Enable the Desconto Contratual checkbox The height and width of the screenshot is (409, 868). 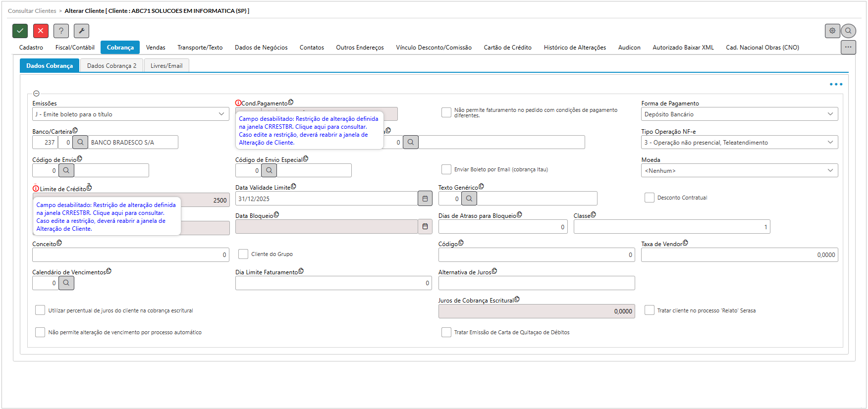649,198
